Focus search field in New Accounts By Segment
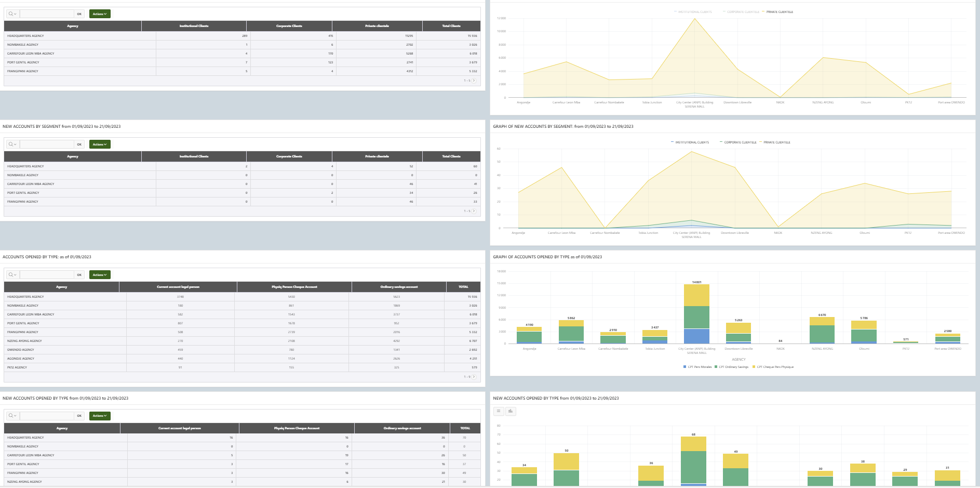The height and width of the screenshot is (488, 980). click(47, 144)
